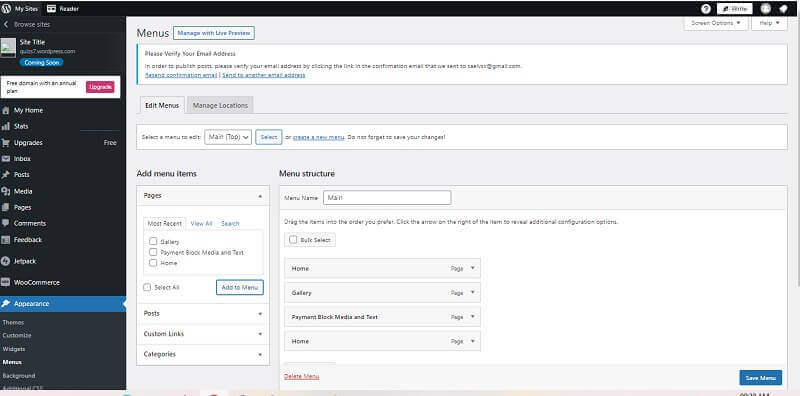Open the Themes submenu item
The width and height of the screenshot is (800, 396).
pos(13,323)
